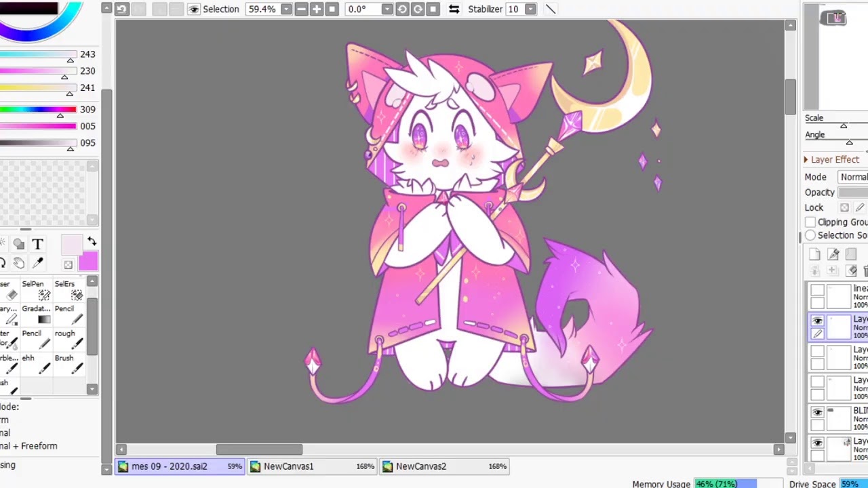Select the Brush tool preset
This screenshot has height=488, width=868.
coord(69,364)
